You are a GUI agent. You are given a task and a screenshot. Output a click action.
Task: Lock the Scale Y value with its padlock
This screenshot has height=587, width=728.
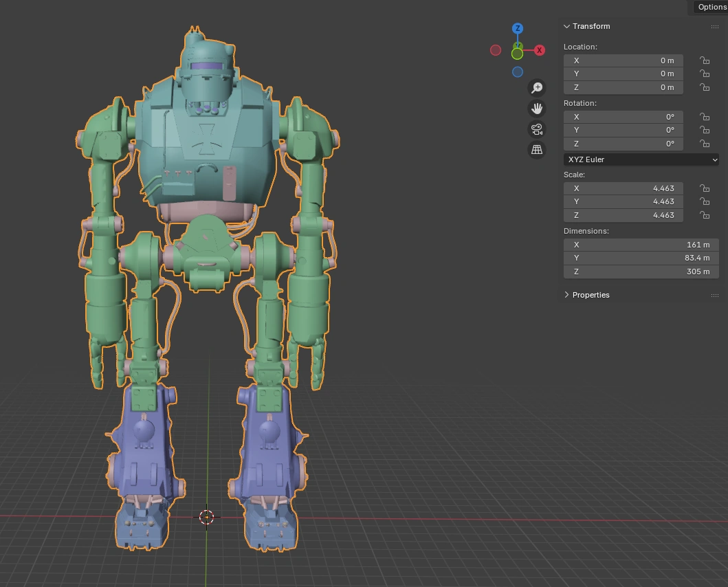tap(705, 201)
